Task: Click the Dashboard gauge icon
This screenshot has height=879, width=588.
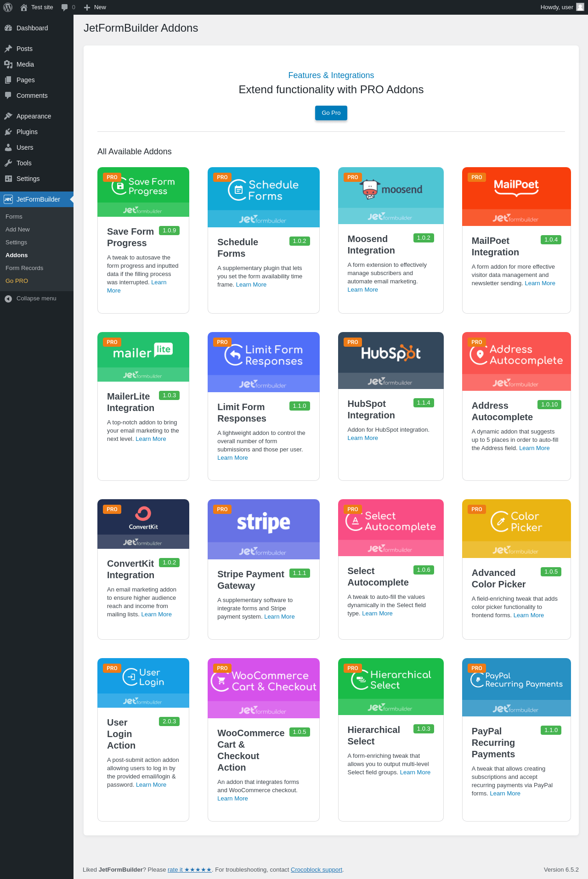Action: [x=8, y=28]
